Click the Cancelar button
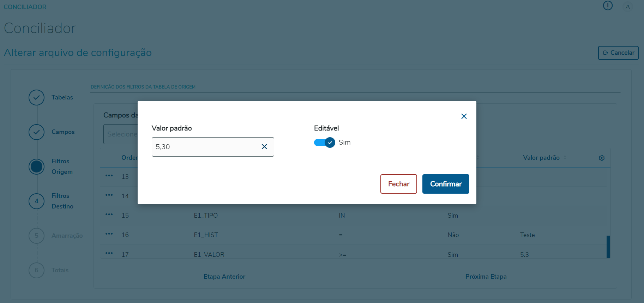The width and height of the screenshot is (644, 303). click(x=618, y=53)
